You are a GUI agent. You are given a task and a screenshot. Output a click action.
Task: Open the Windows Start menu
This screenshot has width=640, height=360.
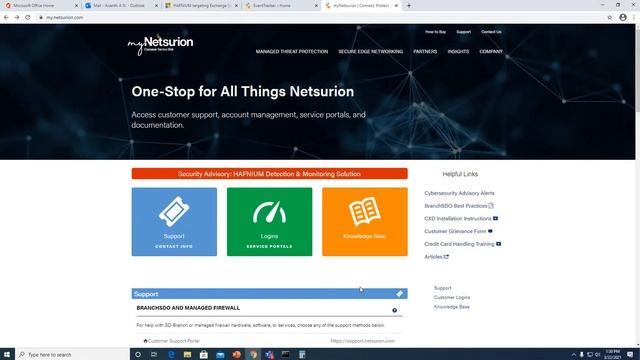pos(7,354)
